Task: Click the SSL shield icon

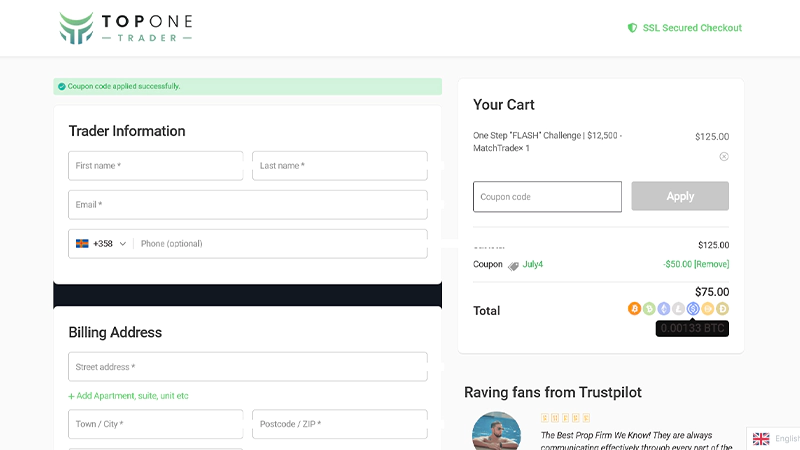Action: pyautogui.click(x=632, y=28)
